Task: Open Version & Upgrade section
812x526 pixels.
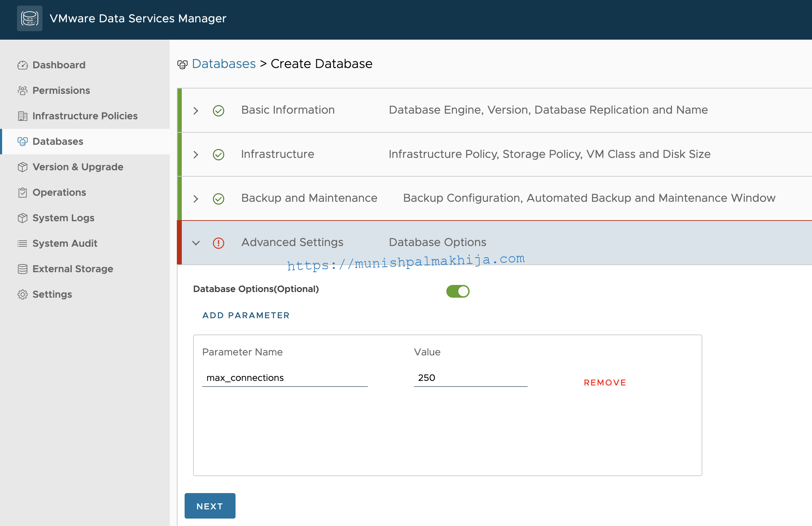Action: (85, 167)
